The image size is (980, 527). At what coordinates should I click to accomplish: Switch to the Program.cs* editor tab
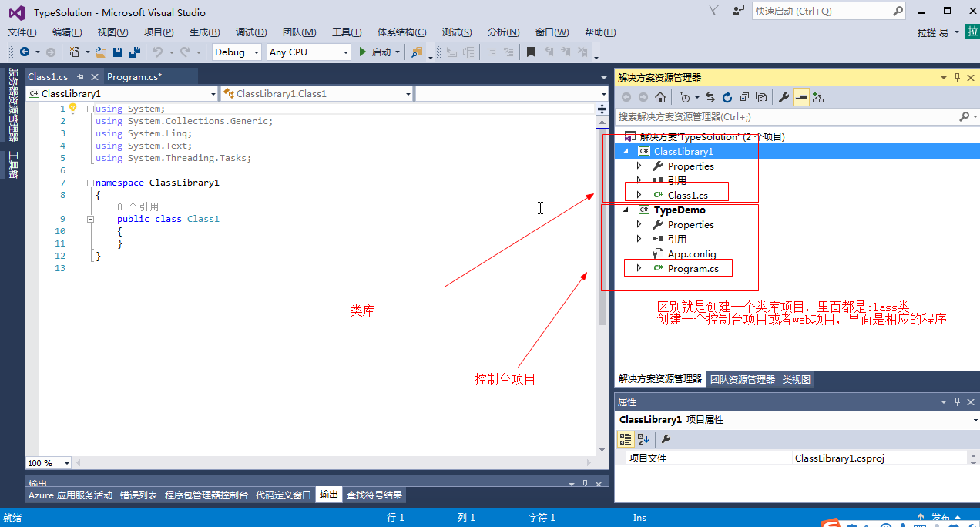click(134, 76)
